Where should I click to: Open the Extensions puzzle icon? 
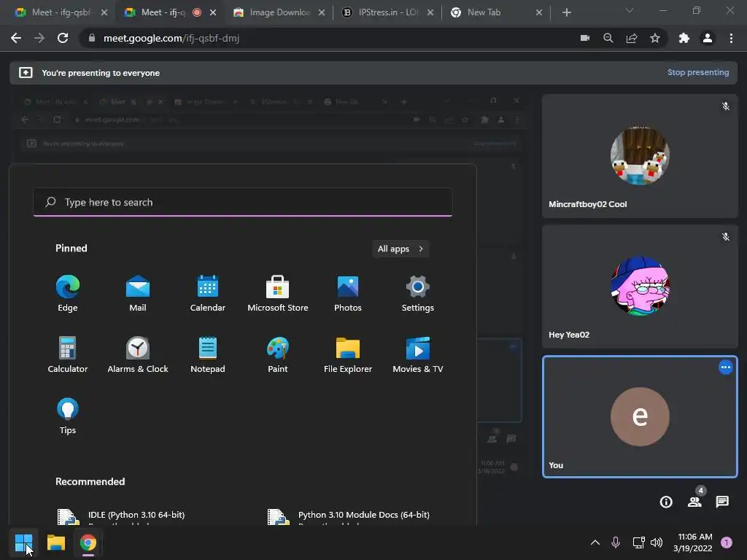(684, 38)
